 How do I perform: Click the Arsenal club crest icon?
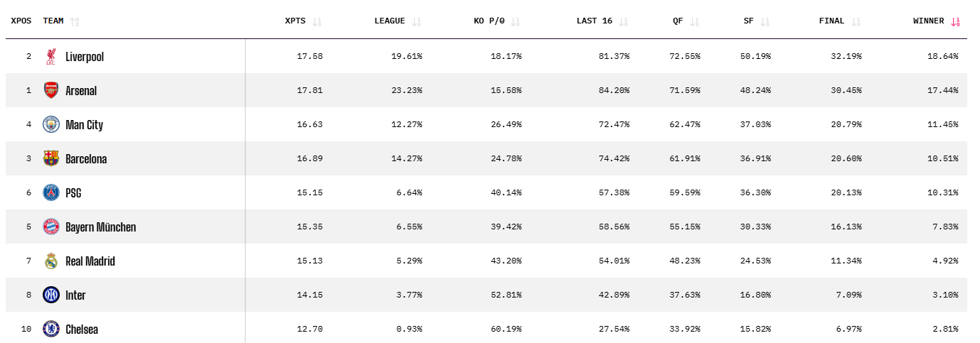click(x=50, y=90)
